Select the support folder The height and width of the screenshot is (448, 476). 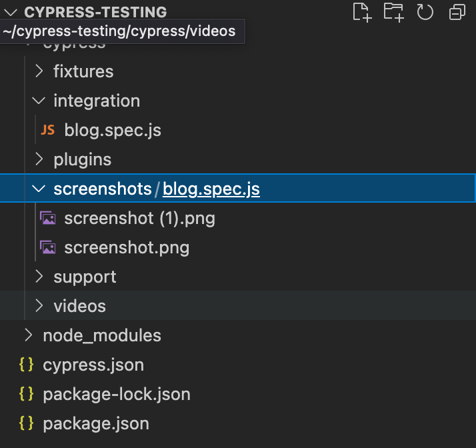coord(85,277)
